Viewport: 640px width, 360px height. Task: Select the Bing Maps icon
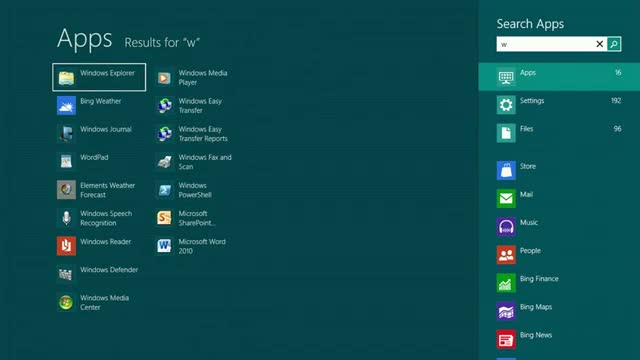pos(506,311)
